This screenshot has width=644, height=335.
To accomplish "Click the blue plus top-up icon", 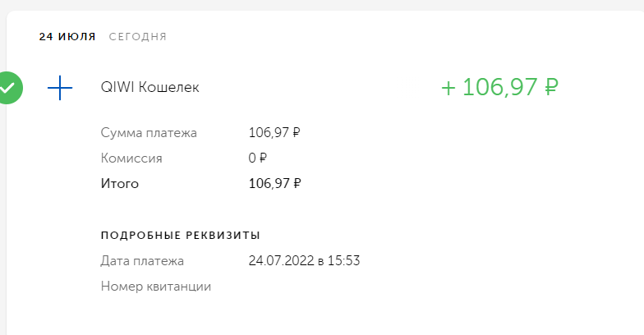I will [60, 87].
